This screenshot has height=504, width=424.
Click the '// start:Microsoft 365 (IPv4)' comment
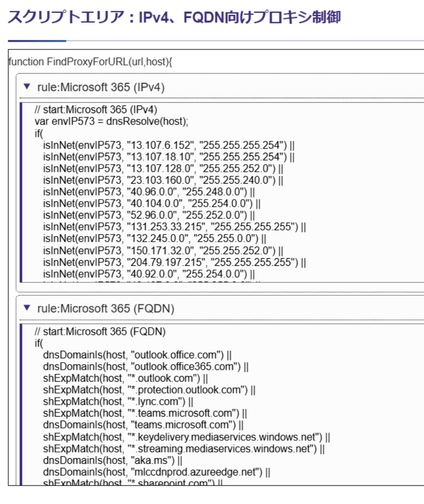pyautogui.click(x=96, y=110)
